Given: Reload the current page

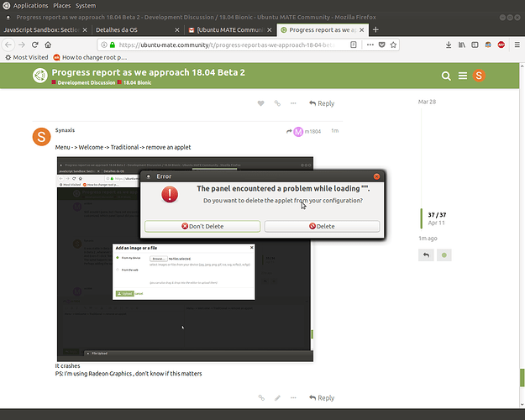Looking at the screenshot, I should [x=34, y=45].
